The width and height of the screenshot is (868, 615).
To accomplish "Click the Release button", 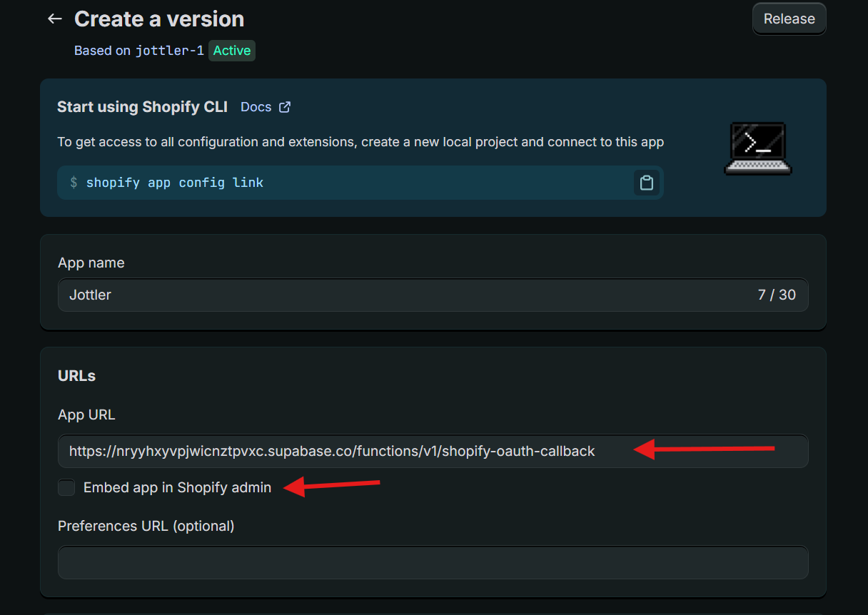I will tap(789, 19).
